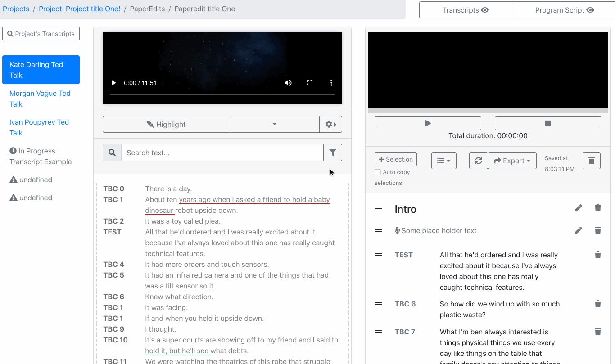Screen dimensions: 615x364
Task: Select Morgan Vague Ted Talk transcript
Action: [40, 99]
